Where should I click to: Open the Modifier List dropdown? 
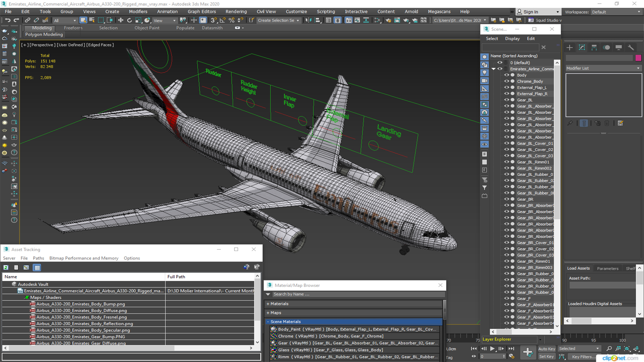pyautogui.click(x=603, y=68)
